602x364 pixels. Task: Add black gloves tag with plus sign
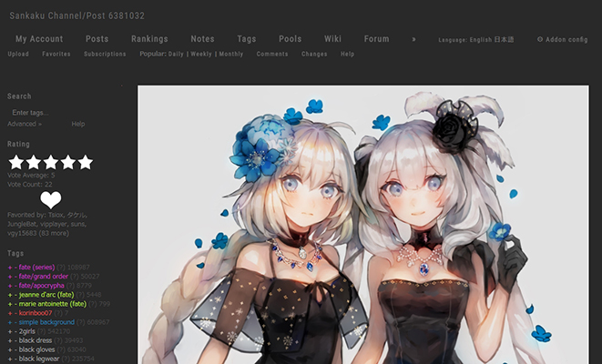[10, 349]
